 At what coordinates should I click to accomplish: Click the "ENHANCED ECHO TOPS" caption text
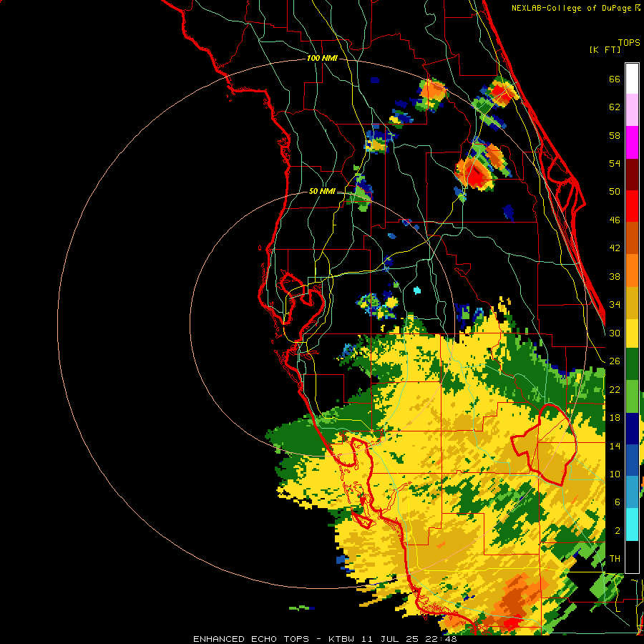(x=251, y=639)
